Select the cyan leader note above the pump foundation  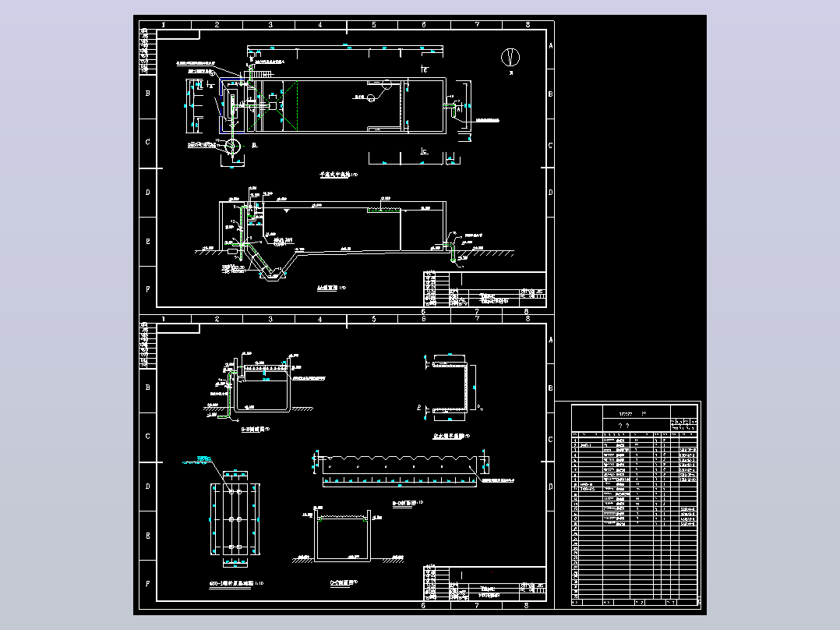pyautogui.click(x=196, y=460)
